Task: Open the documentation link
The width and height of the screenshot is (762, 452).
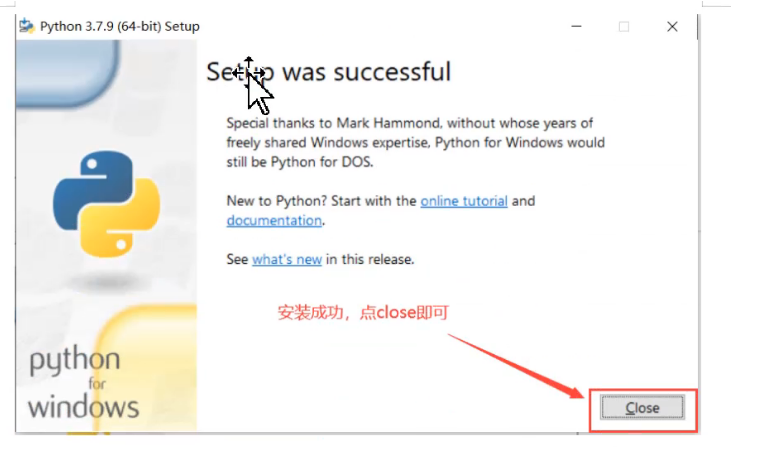Action: (274, 220)
